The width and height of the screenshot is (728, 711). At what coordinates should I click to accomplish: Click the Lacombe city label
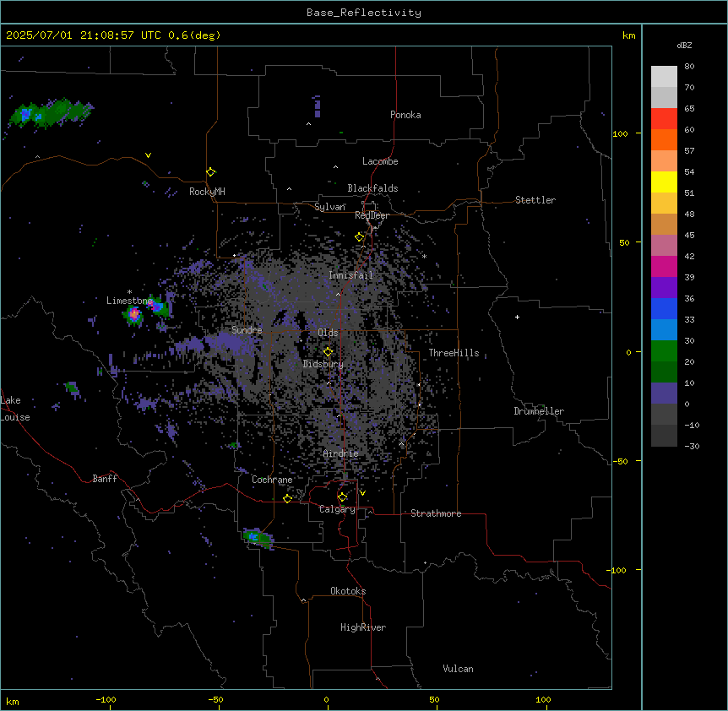[x=380, y=161]
